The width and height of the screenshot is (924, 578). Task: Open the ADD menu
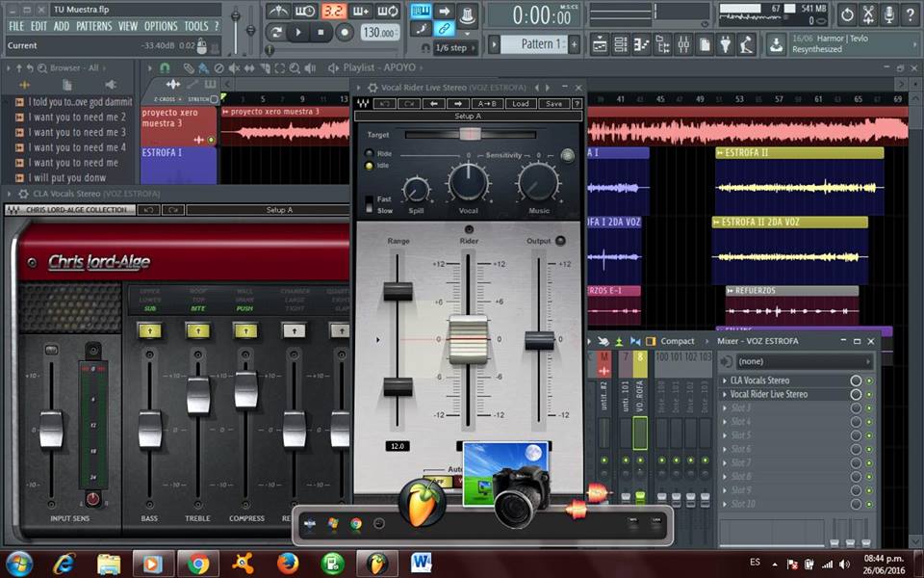(x=62, y=27)
